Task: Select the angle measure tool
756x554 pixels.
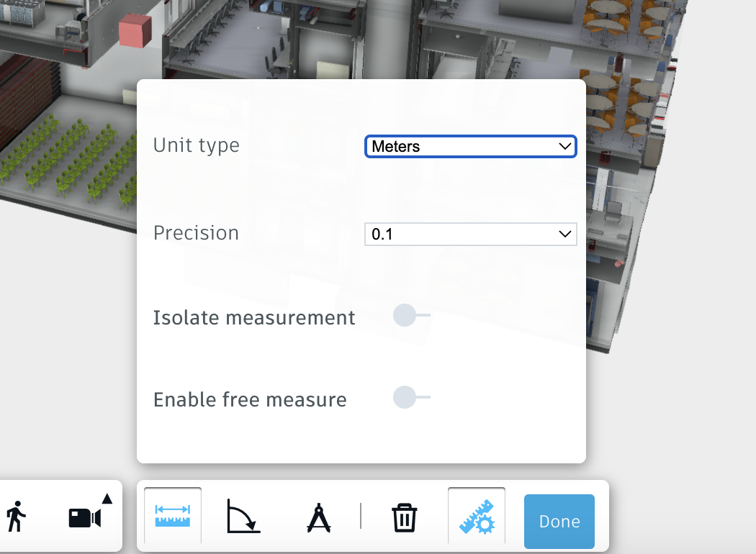Action: click(x=243, y=516)
